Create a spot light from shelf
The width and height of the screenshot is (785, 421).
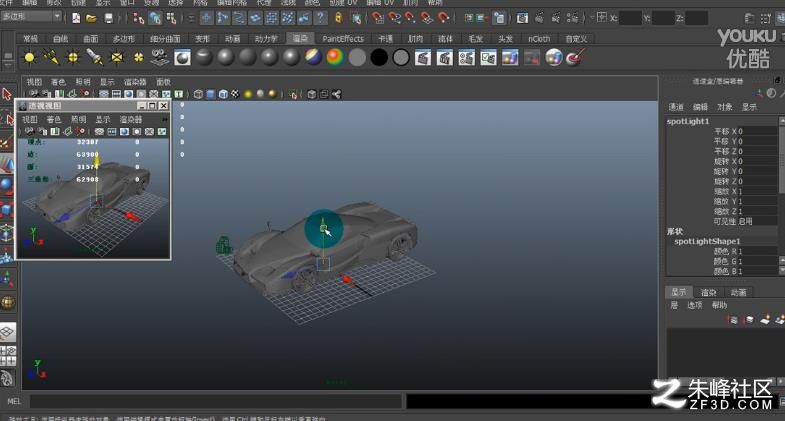click(95, 58)
